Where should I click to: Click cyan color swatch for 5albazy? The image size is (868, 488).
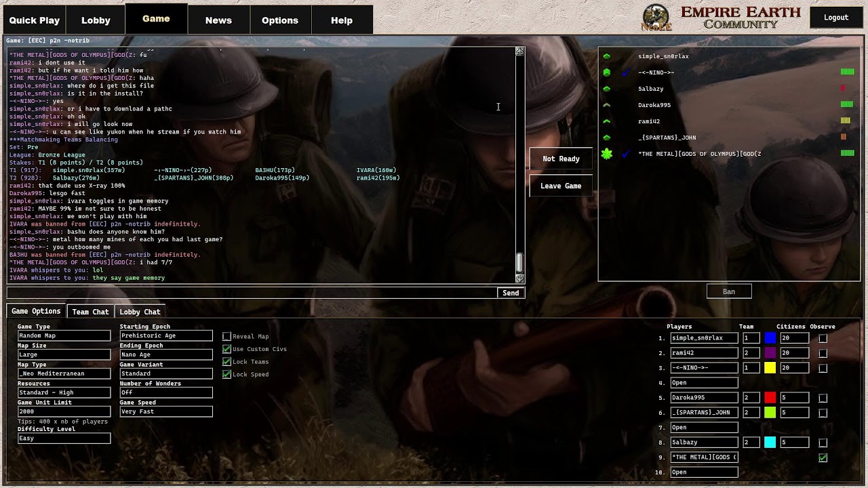pos(770,443)
